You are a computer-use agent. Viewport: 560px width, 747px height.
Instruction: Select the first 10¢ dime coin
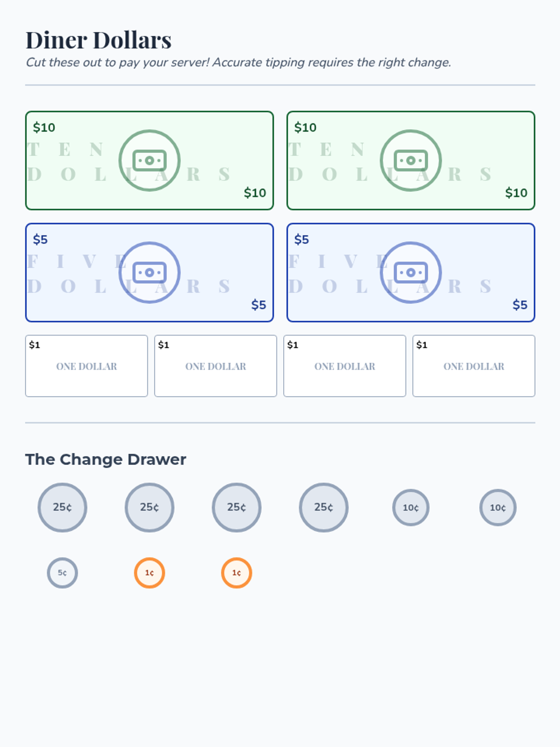click(x=411, y=507)
